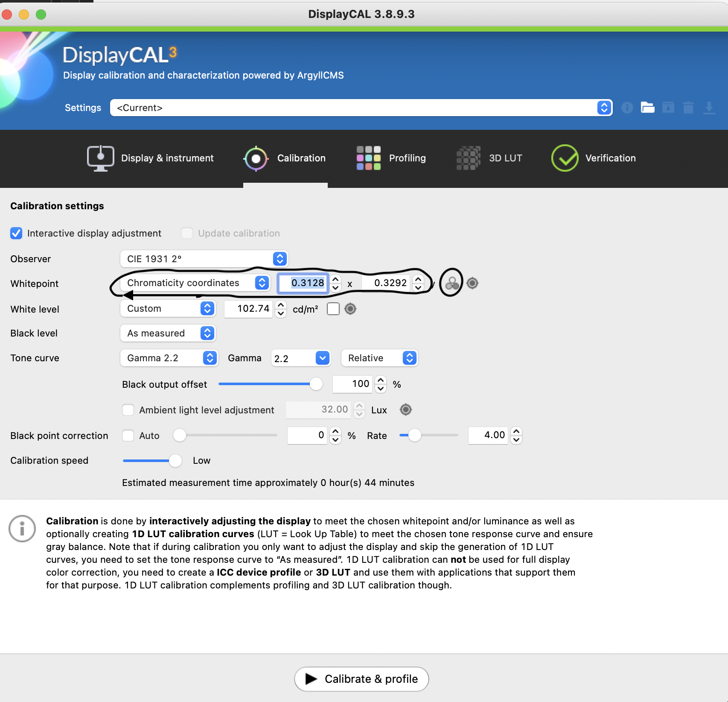728x702 pixels.
Task: Switch to the Display & instrument tab
Action: coord(150,158)
